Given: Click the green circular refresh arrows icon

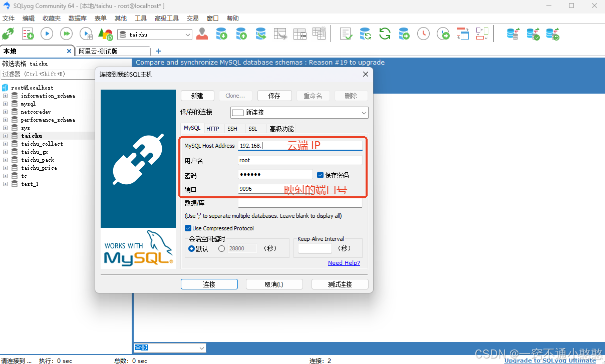Looking at the screenshot, I should [385, 34].
